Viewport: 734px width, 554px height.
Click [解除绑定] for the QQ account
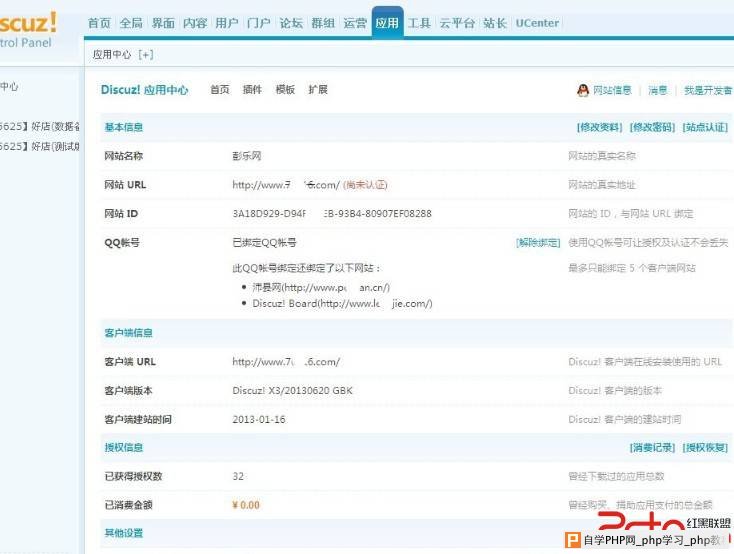[538, 243]
